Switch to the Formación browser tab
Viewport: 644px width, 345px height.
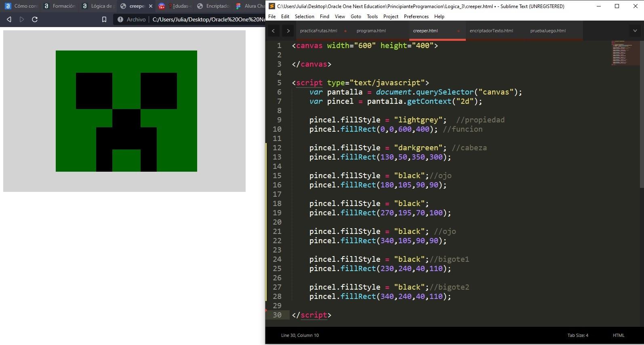point(60,6)
